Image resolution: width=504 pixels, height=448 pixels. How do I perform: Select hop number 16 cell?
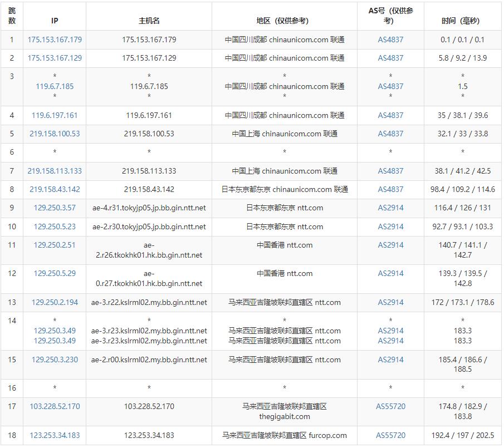[x=12, y=388]
